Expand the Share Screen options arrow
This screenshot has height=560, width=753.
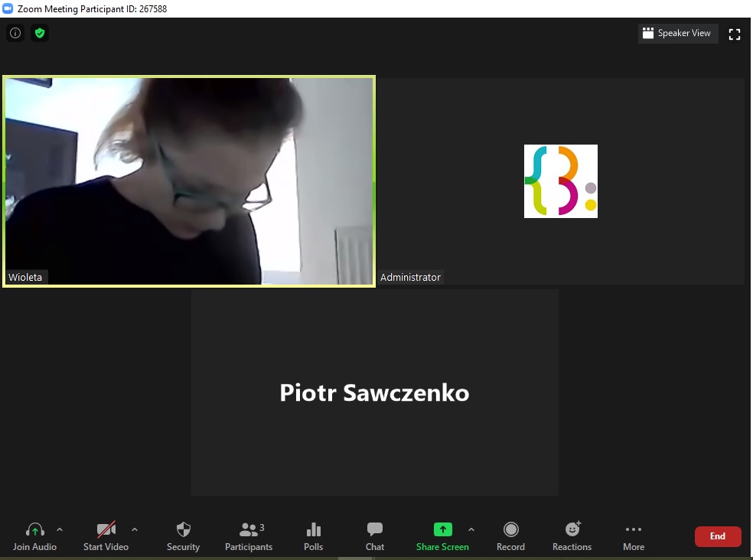471,529
